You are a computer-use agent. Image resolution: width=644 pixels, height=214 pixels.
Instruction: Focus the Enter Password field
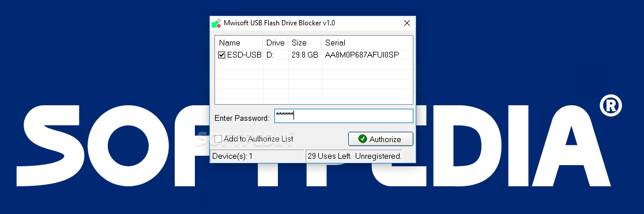(x=344, y=116)
